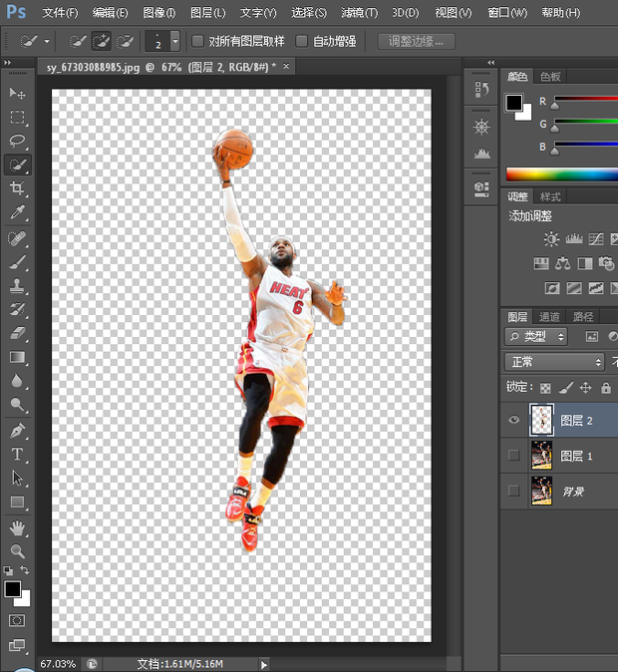This screenshot has width=618, height=672.
Task: Choose New Selection mode in options bar
Action: coord(78,42)
